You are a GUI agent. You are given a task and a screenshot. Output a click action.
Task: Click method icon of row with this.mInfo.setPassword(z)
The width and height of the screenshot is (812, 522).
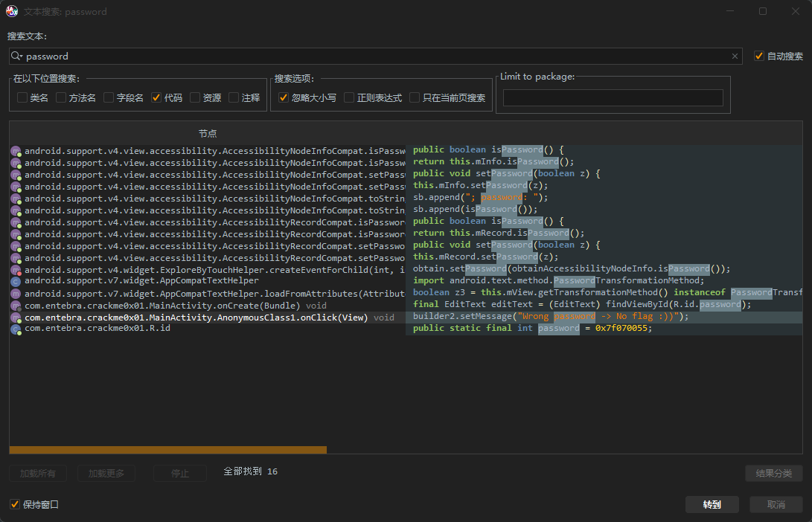16,187
